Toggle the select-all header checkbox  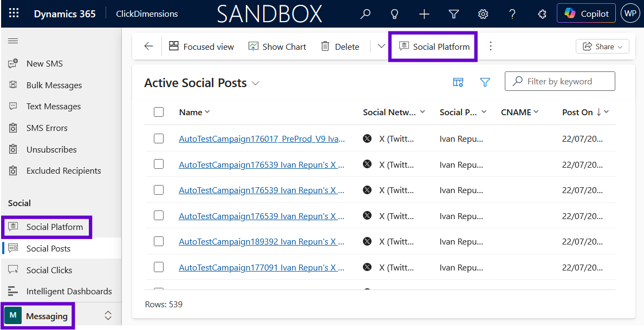(x=159, y=112)
